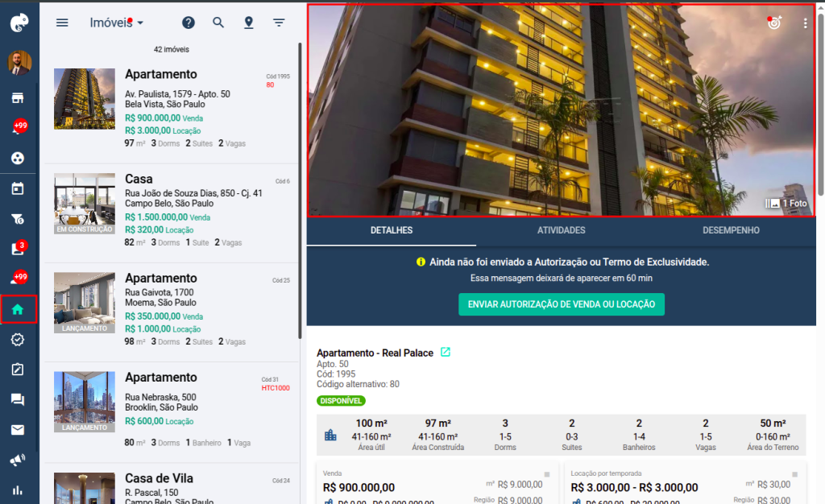Screen dimensions: 825x504
Task: Click the Venda price 'R$ 900.000,00' in details
Action: point(359,488)
